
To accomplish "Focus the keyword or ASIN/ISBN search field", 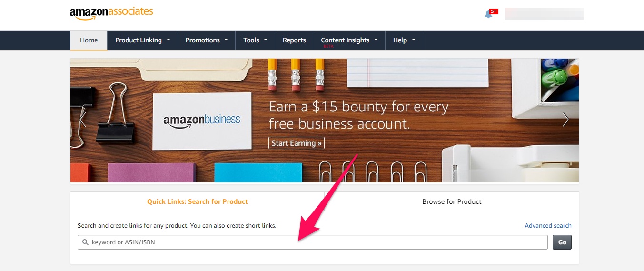I will coord(313,242).
